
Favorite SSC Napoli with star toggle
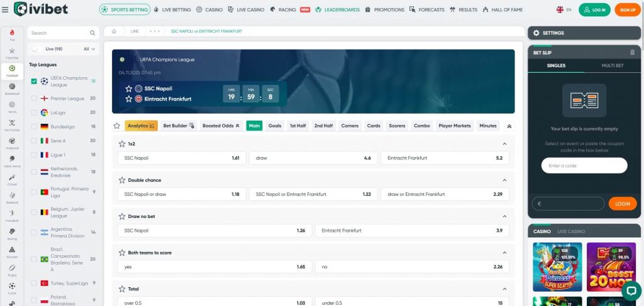click(129, 89)
